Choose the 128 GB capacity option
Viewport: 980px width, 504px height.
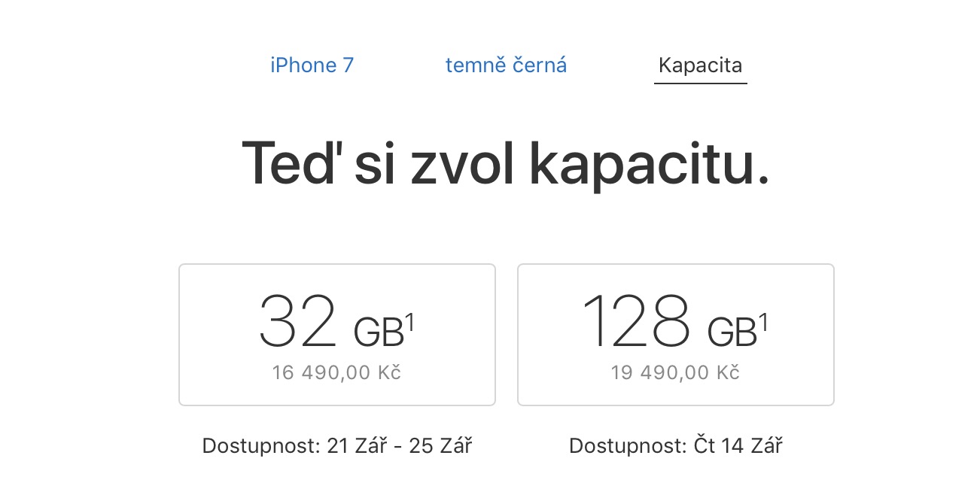675,334
